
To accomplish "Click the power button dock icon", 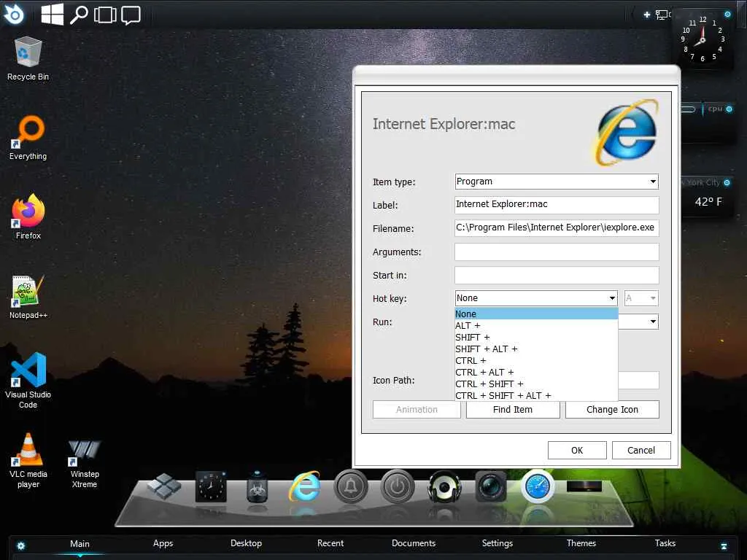I will [x=398, y=486].
